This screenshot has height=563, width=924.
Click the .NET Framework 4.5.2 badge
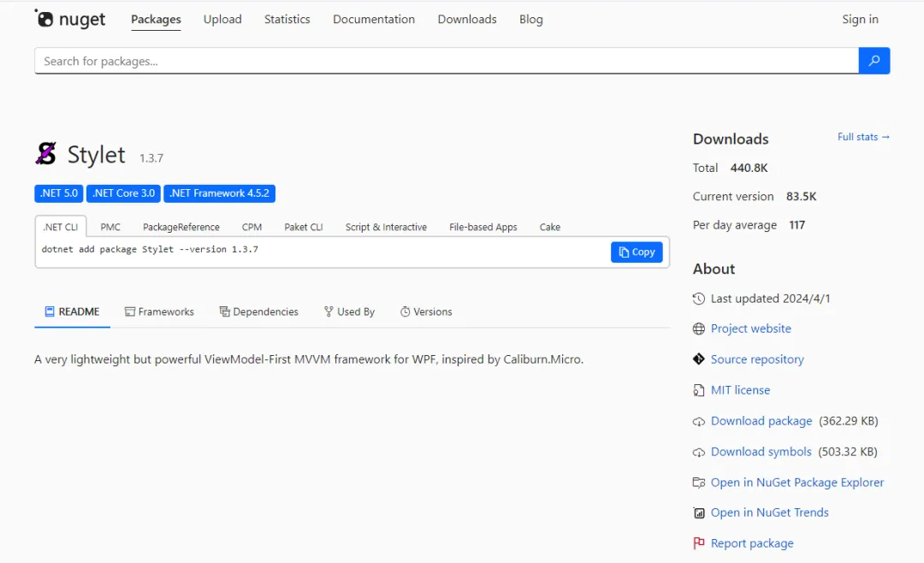click(219, 193)
